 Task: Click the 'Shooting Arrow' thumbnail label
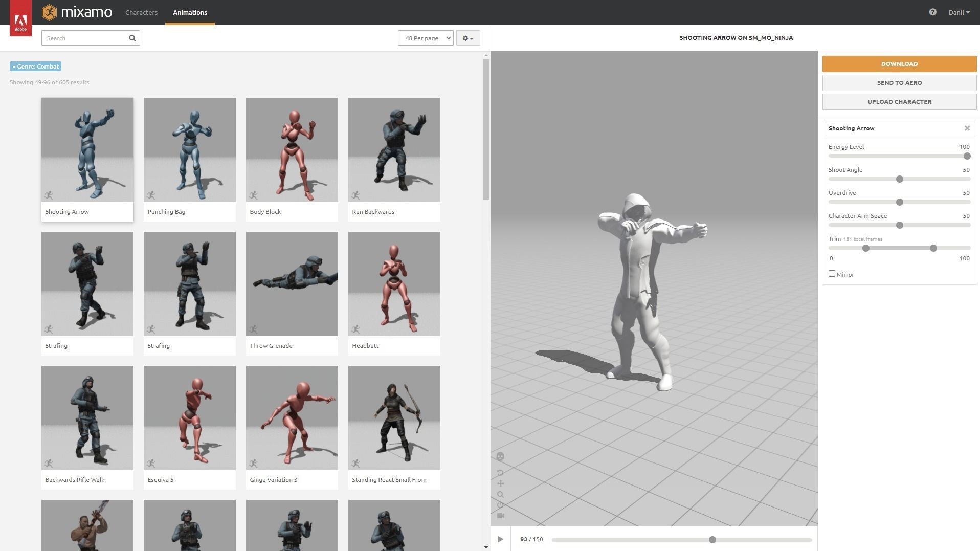[67, 212]
